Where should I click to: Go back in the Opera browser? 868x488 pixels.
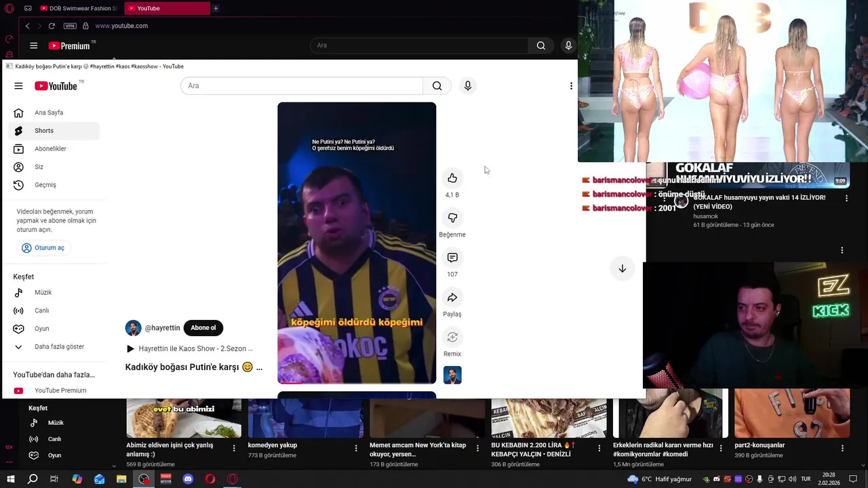(27, 26)
